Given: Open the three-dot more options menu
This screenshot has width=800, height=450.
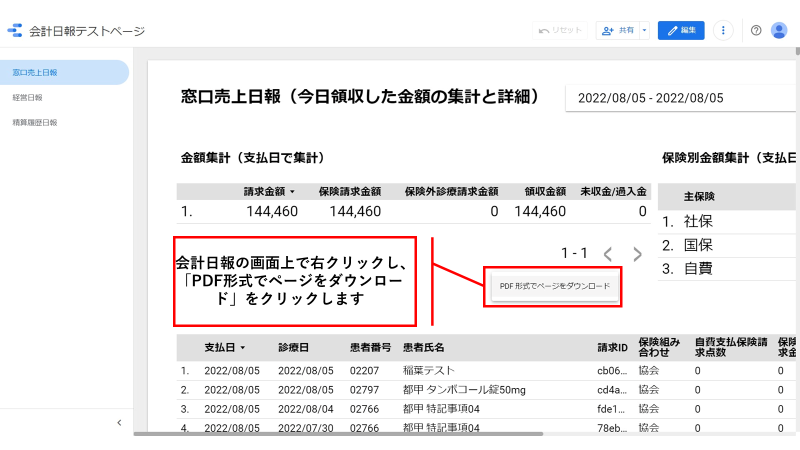Looking at the screenshot, I should pos(724,31).
